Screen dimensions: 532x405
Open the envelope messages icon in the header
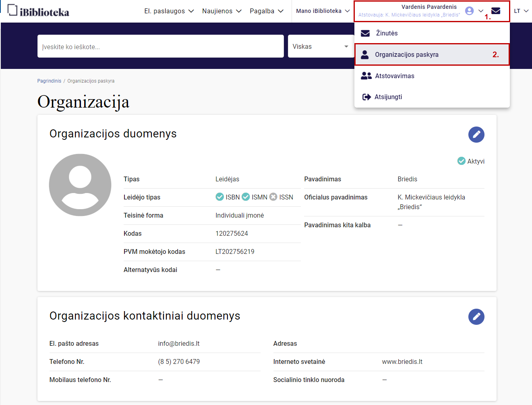pyautogui.click(x=496, y=11)
